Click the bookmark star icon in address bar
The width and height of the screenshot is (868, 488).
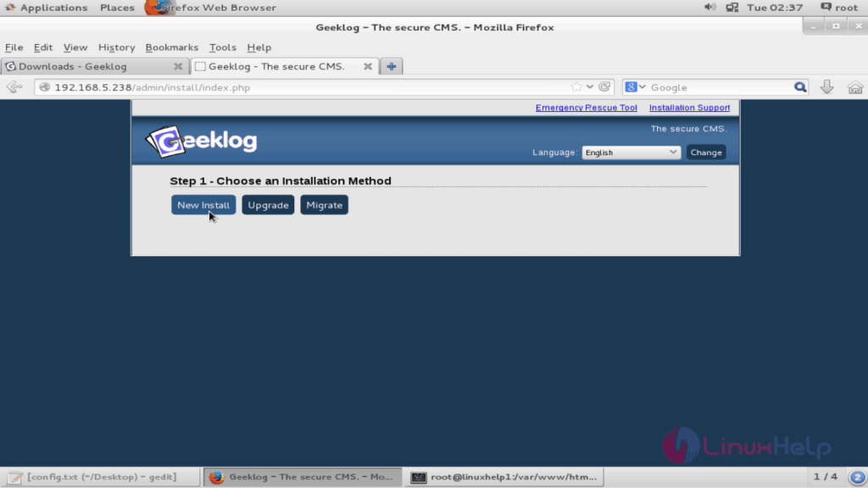tap(576, 87)
